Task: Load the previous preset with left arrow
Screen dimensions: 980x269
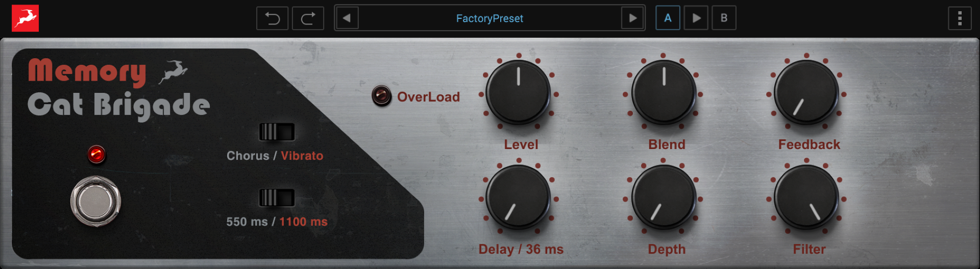Action: 347,18
